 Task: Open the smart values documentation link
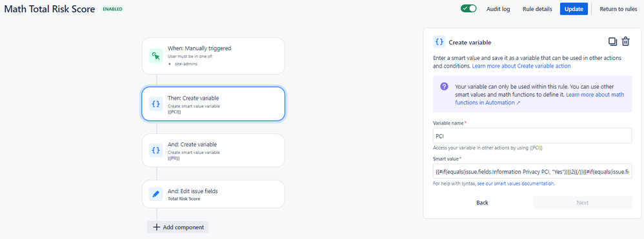(516, 184)
